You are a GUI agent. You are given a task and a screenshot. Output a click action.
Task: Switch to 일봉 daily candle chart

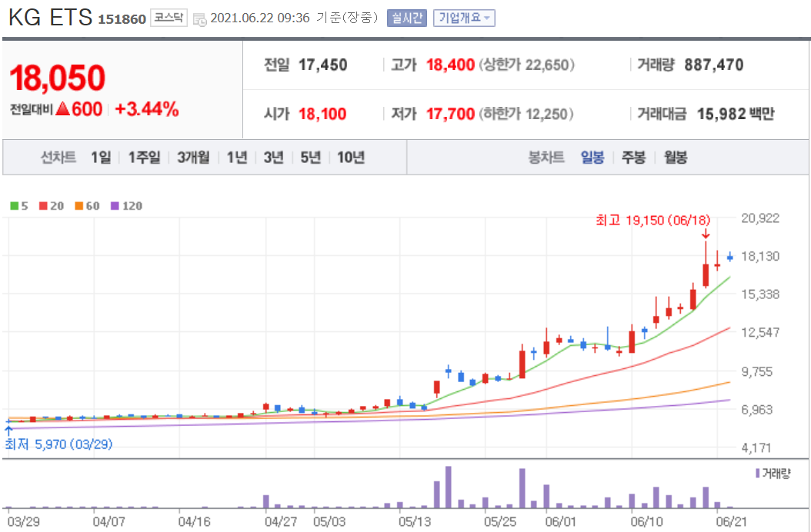(592, 157)
